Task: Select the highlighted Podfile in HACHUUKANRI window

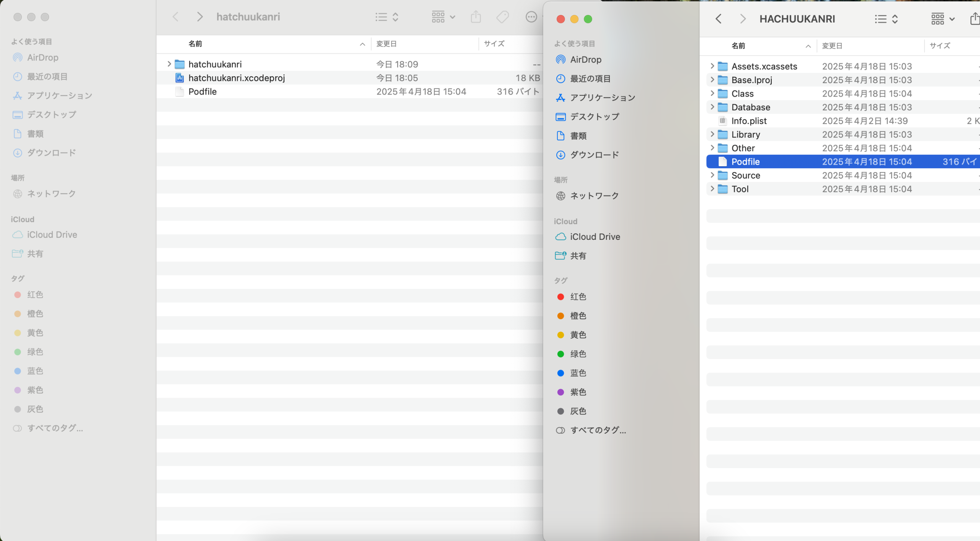Action: (x=843, y=162)
